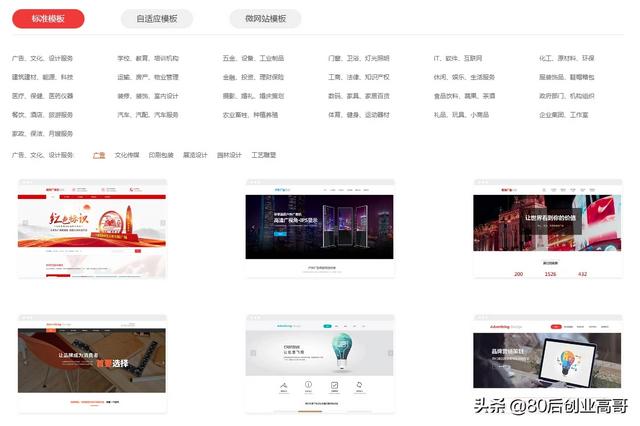The height and width of the screenshot is (426, 640).
Task: Open the 装修、装饰、室内设计 category
Action: 147,96
